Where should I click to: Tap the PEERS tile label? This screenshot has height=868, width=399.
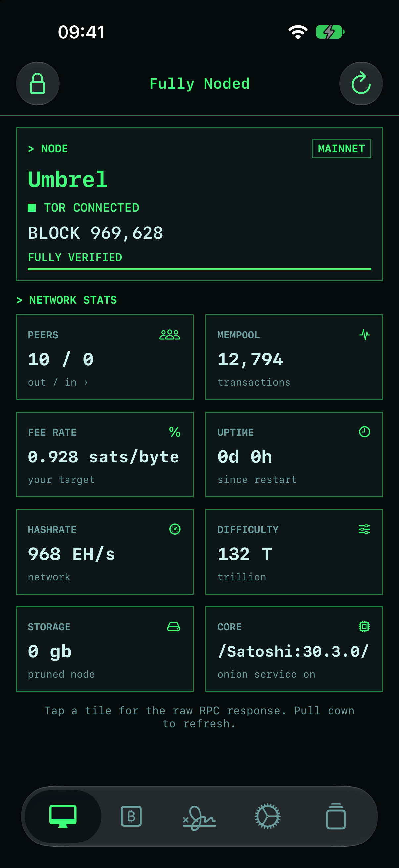[x=43, y=335]
